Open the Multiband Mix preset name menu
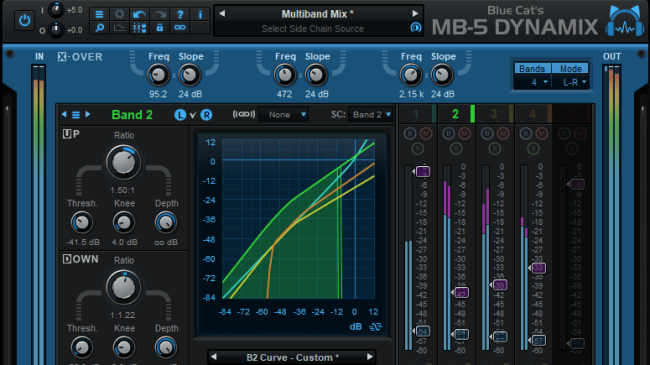 (x=318, y=14)
